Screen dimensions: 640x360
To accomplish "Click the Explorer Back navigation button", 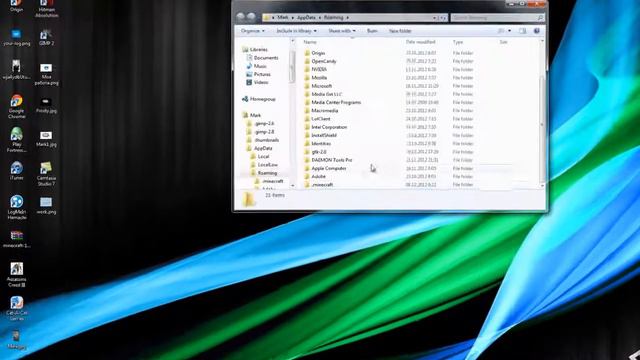I will (240, 17).
